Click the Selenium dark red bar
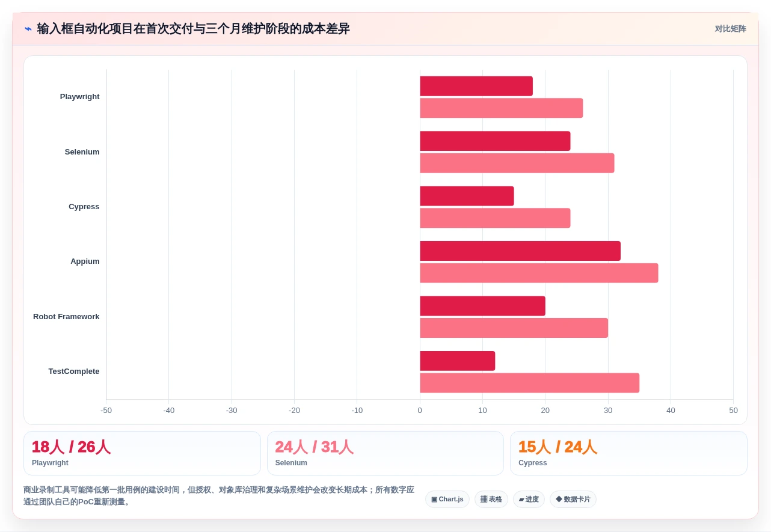 [495, 141]
